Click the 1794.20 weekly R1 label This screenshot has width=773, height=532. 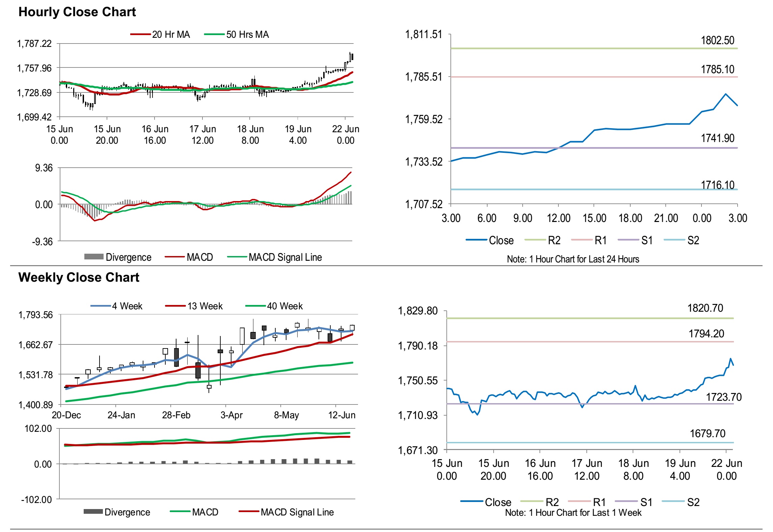706,334
